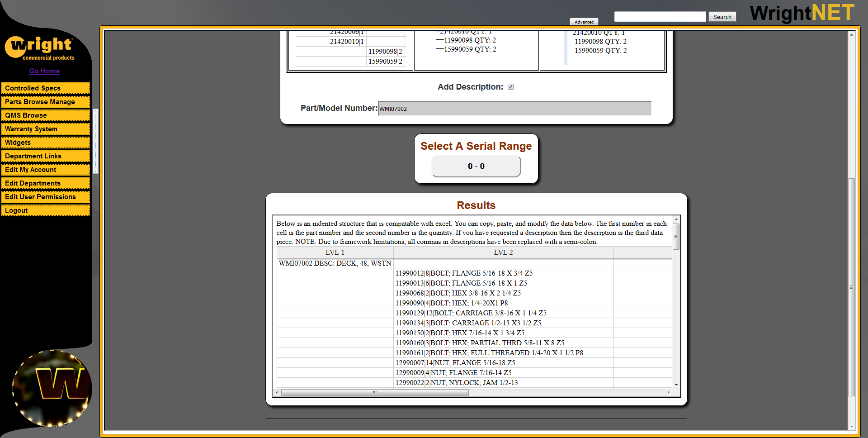Click example cell 11990098|2
Image resolution: width=868 pixels, height=438 pixels.
coord(385,52)
